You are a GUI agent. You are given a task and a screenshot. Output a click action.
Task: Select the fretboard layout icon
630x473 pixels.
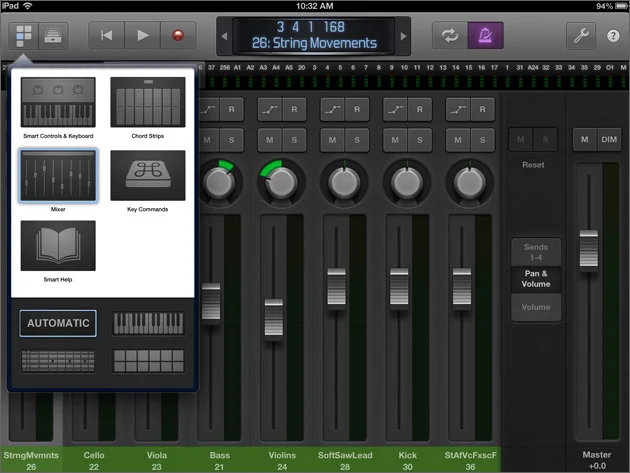point(58,360)
